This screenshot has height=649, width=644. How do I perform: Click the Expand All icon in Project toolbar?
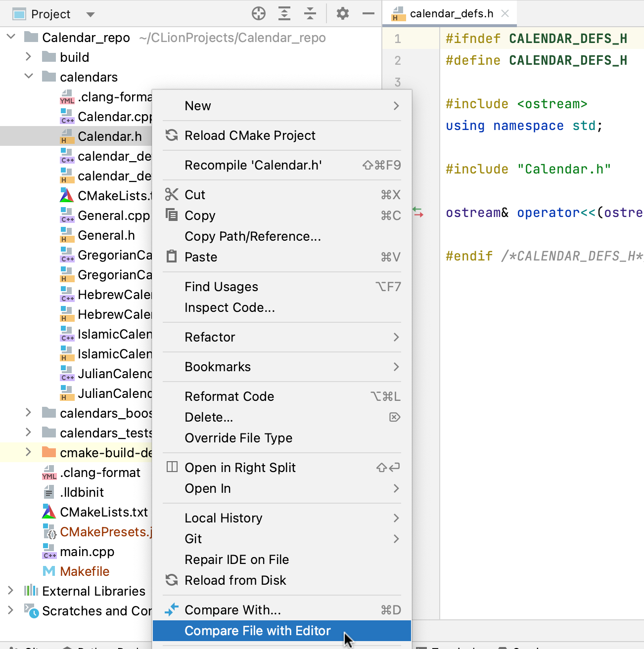pyautogui.click(x=284, y=13)
